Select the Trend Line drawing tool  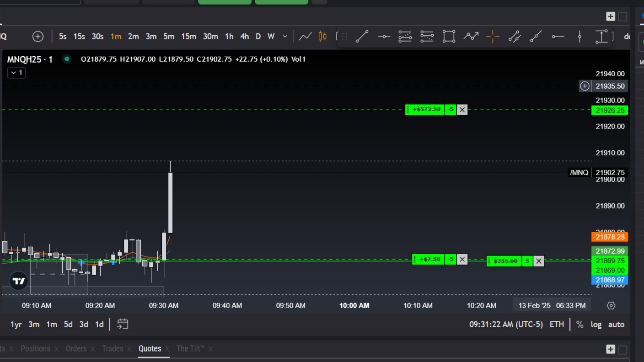[362, 37]
